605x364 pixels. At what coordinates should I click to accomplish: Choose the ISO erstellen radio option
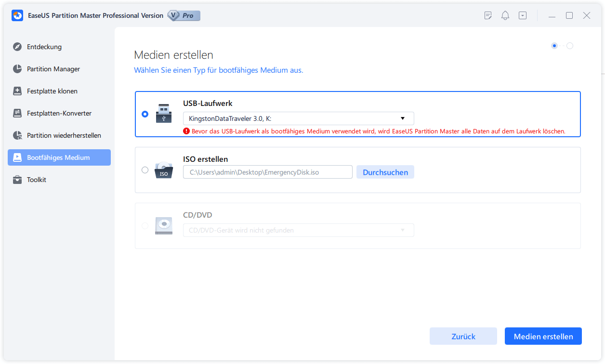tap(145, 170)
